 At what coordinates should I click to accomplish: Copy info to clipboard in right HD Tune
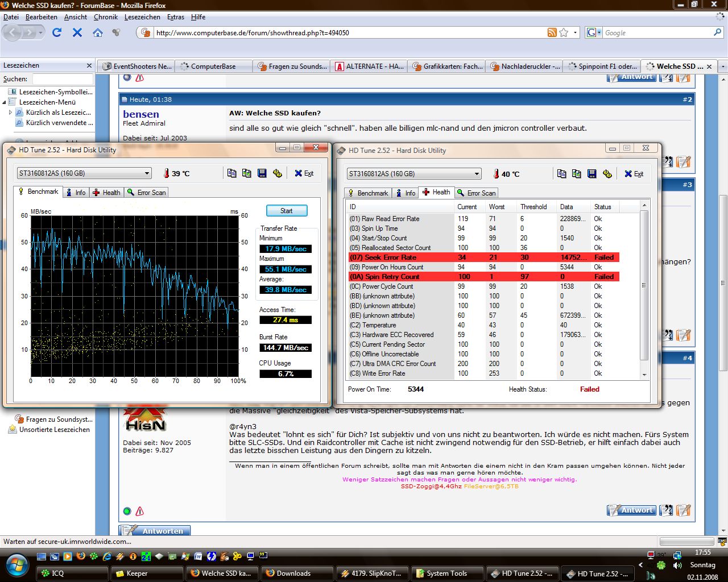[561, 174]
